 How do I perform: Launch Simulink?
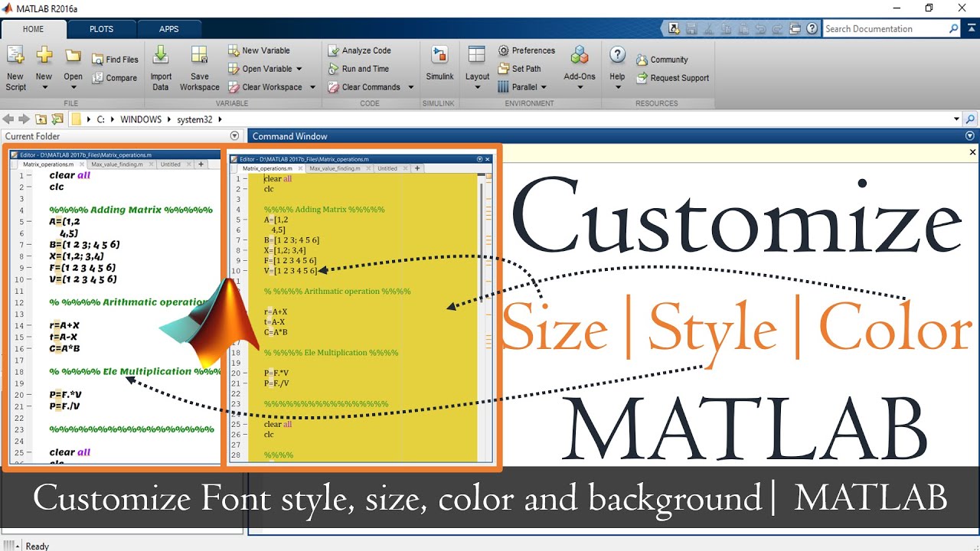point(440,64)
